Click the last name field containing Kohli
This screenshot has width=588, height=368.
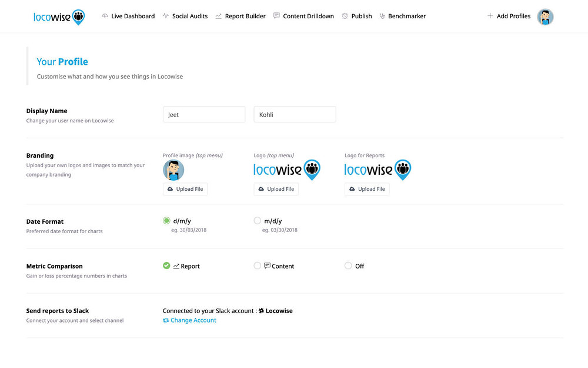point(295,114)
